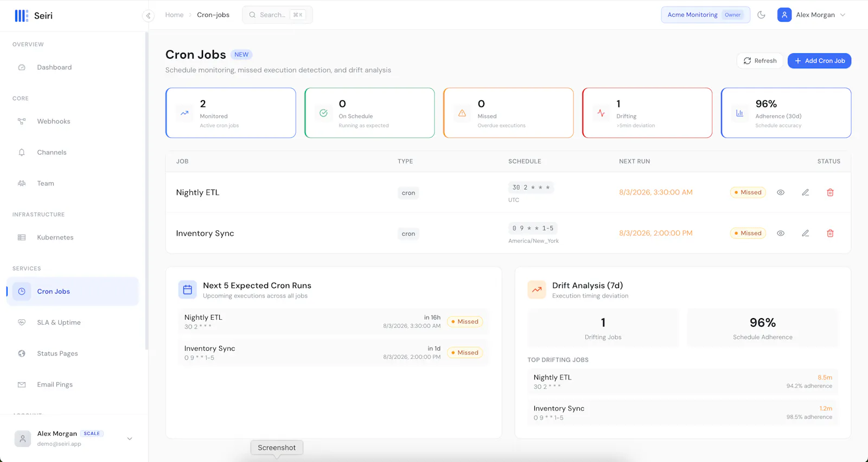This screenshot has width=868, height=462.
Task: Click the next run 8/3/2026, 3:30:00 AM
Action: 655,192
